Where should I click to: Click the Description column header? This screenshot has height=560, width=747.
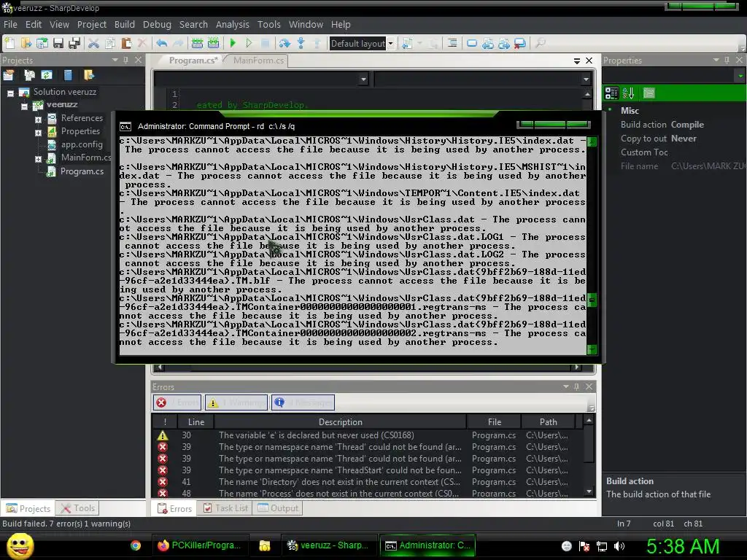[340, 422]
